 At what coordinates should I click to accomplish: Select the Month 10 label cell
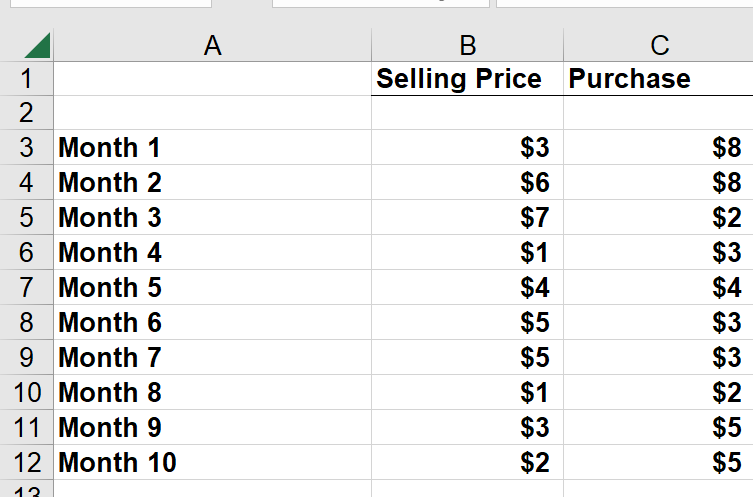212,462
